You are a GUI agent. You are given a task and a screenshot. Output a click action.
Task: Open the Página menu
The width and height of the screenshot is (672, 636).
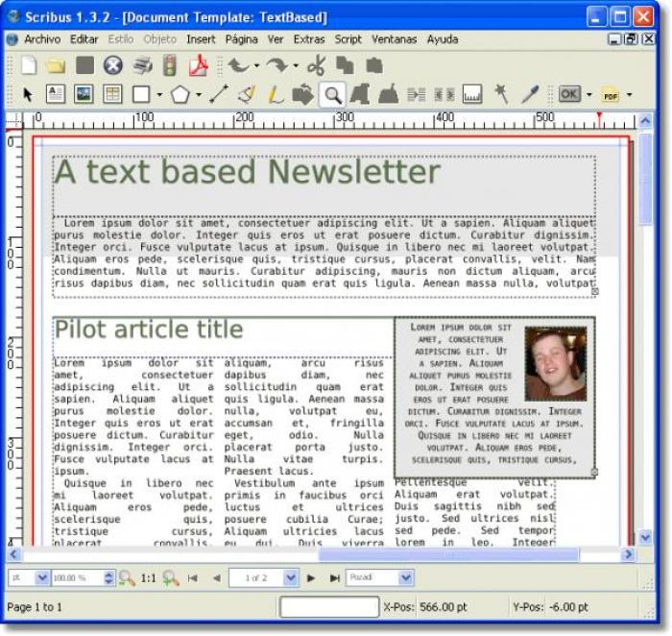[241, 39]
